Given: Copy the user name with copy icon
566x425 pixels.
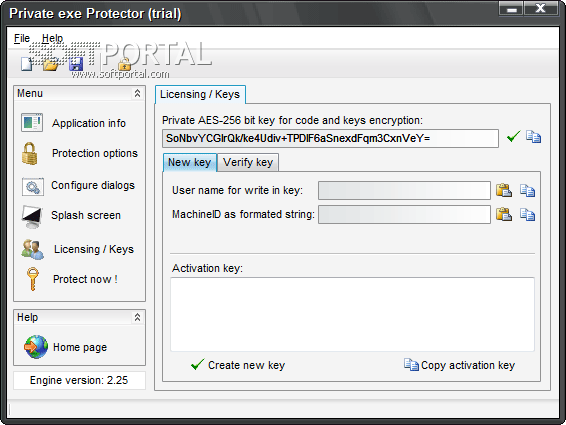Looking at the screenshot, I should (x=527, y=190).
